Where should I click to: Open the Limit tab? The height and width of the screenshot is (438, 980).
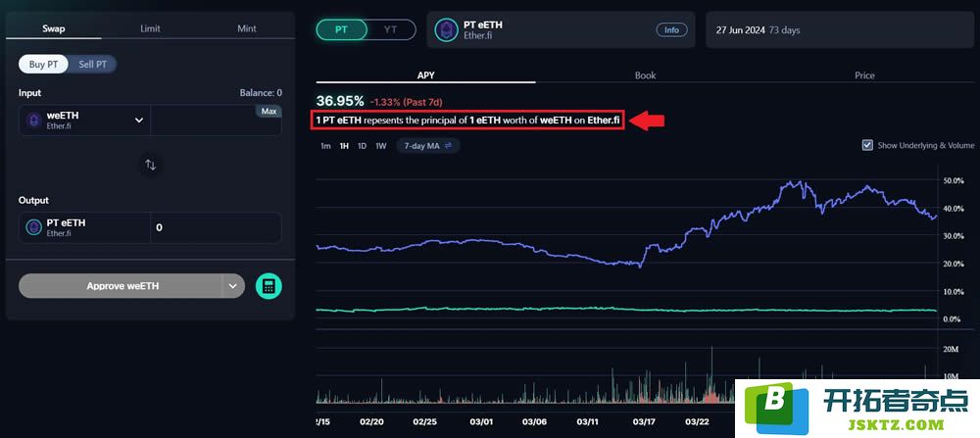tap(150, 28)
